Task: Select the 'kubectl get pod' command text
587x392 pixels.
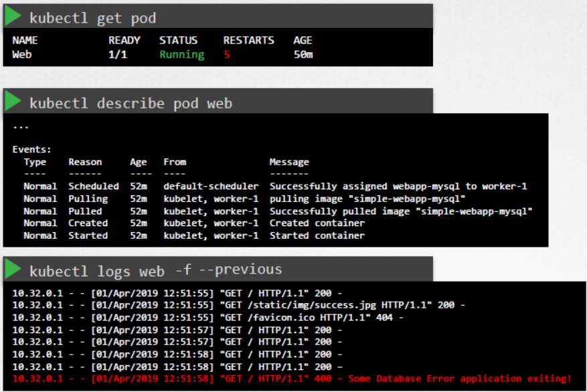Action: 92,17
